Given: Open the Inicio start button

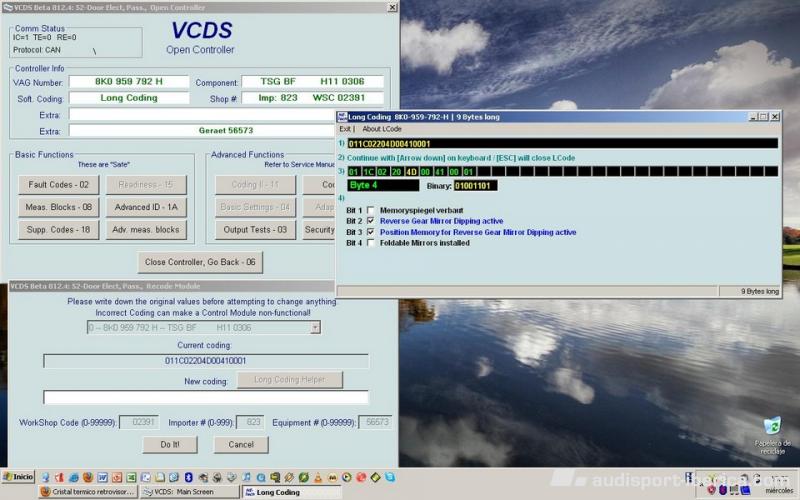Looking at the screenshot, I should [x=18, y=477].
